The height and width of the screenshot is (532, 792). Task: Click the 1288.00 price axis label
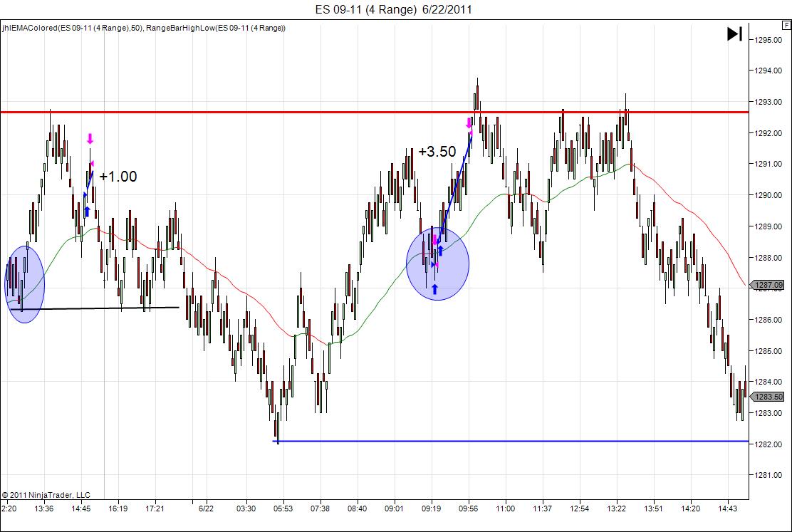coord(768,258)
